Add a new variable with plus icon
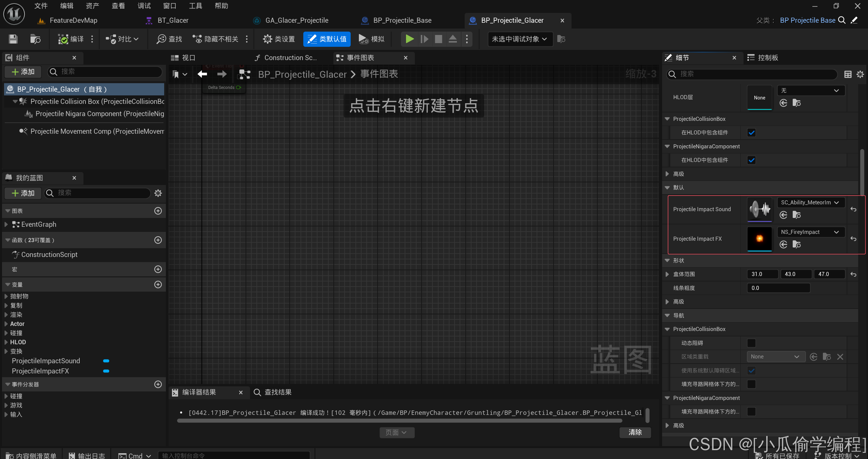Viewport: 868px width, 459px height. coord(158,284)
